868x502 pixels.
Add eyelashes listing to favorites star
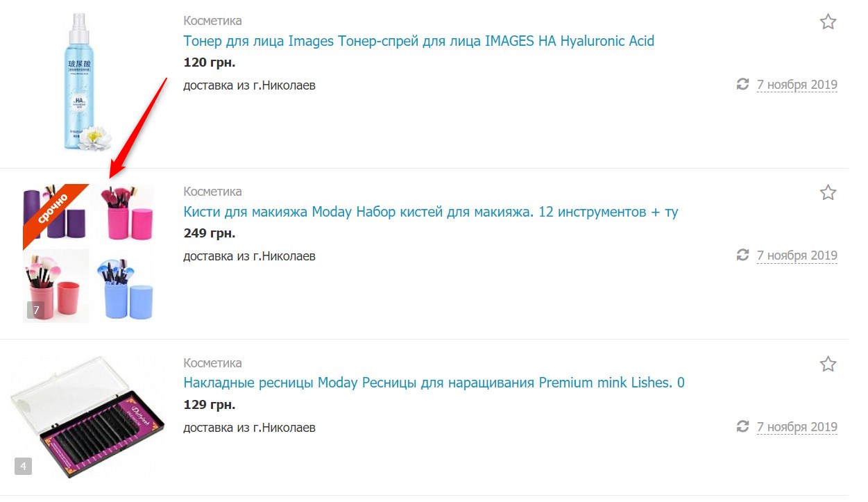[x=828, y=364]
